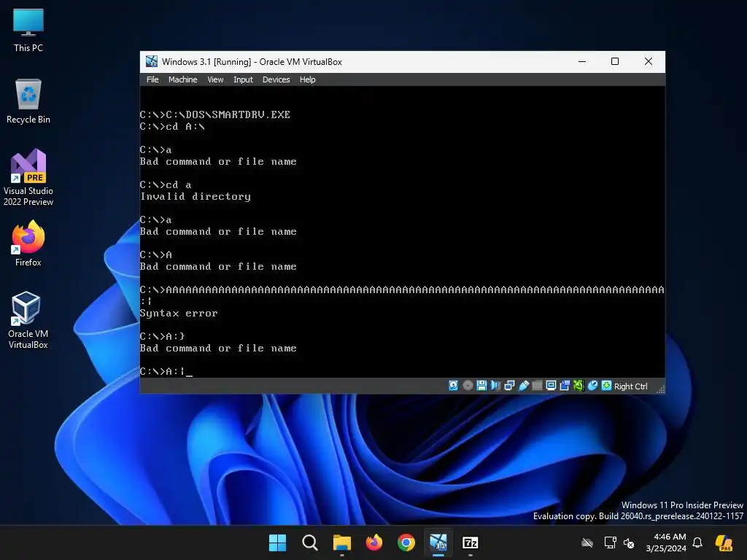Click the OneDrive cloud tray icon
Screen dimensions: 747x560
[587, 542]
